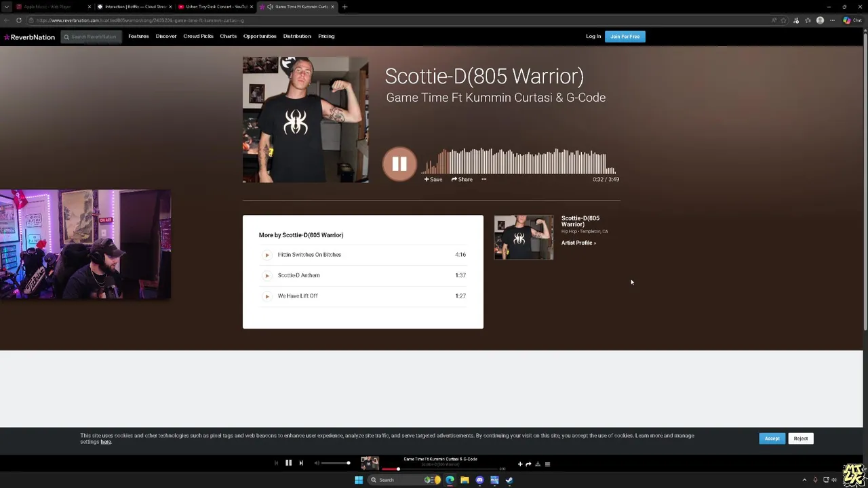The width and height of the screenshot is (868, 488).
Task: Open more options ellipsis beside Share
Action: (484, 180)
